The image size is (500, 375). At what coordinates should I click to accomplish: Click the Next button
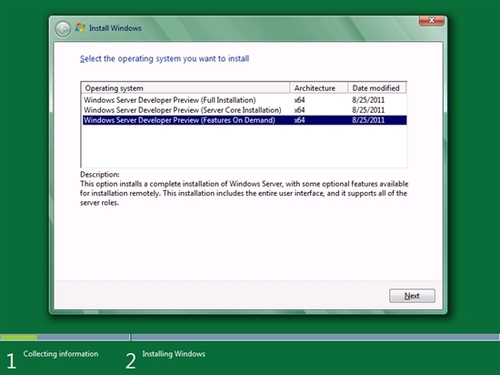(412, 296)
